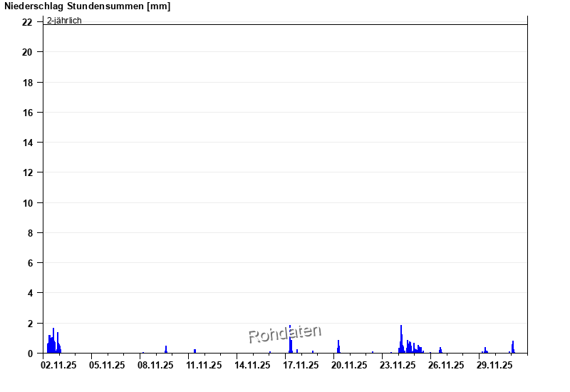This screenshot has width=570, height=392.
Task: Click the horizontal 2-jährlich threshold line
Action: tap(285, 24)
